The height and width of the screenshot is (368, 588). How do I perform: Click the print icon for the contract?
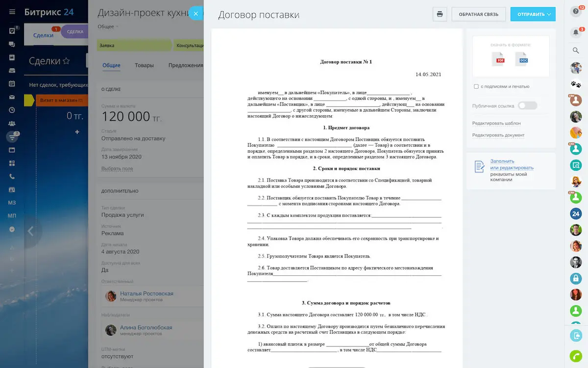pos(440,14)
